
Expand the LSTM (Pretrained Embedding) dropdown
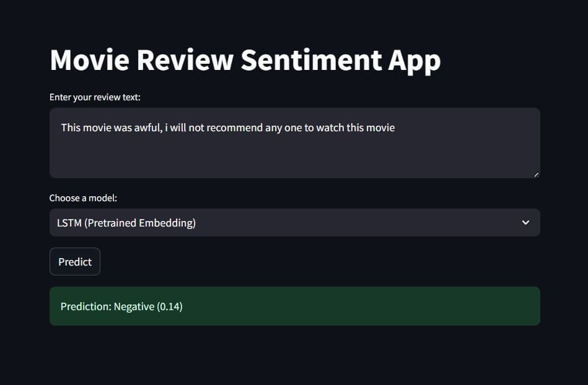click(525, 222)
